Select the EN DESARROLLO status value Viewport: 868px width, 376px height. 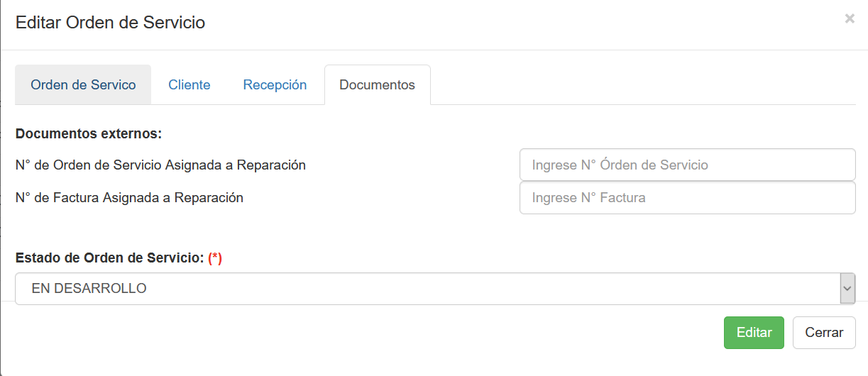tap(89, 289)
